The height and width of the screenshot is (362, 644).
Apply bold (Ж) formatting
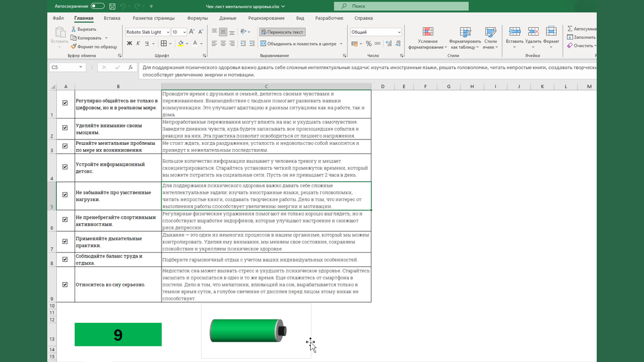(x=130, y=43)
